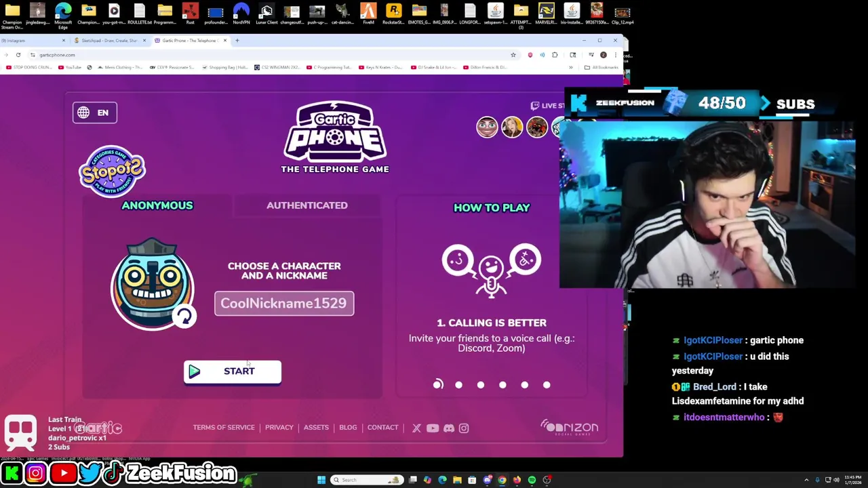Open Chrome from the taskbar
The height and width of the screenshot is (488, 868).
coord(502,480)
